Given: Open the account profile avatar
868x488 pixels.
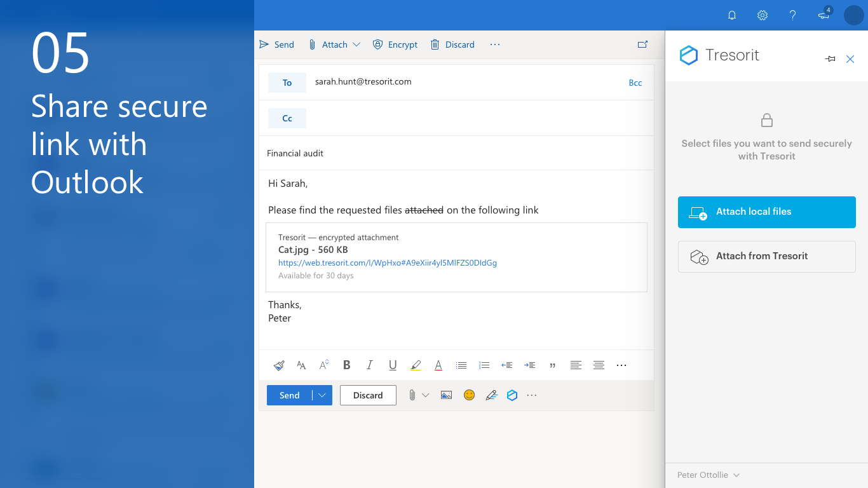Looking at the screenshot, I should click(x=853, y=15).
